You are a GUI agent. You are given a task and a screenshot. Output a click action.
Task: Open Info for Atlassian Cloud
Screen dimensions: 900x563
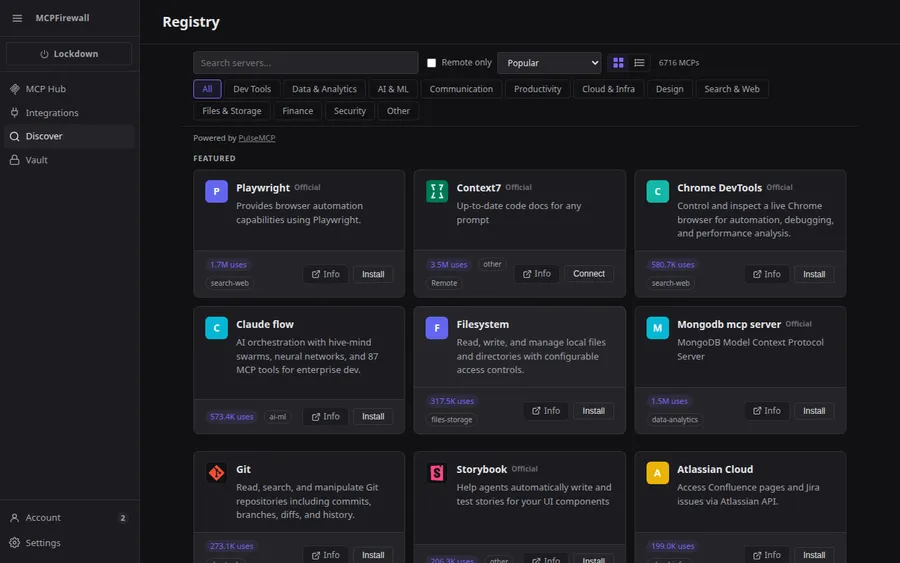tap(767, 555)
